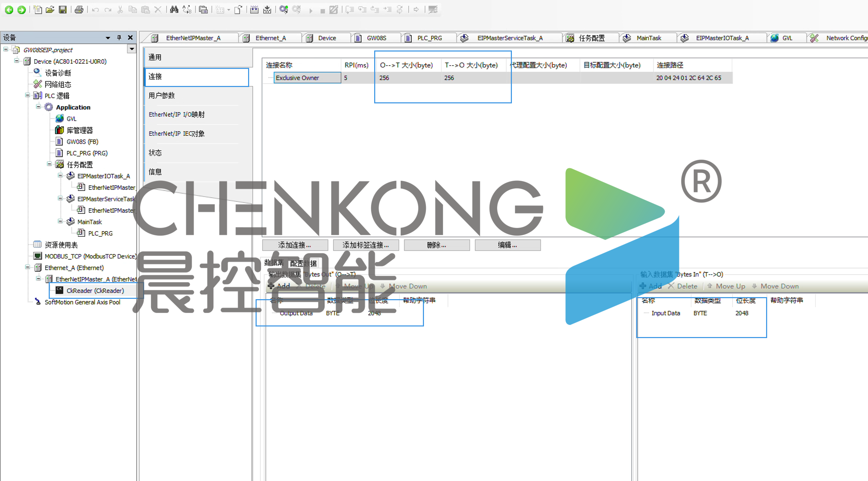Select 网络组态 in device tree

[x=58, y=84]
